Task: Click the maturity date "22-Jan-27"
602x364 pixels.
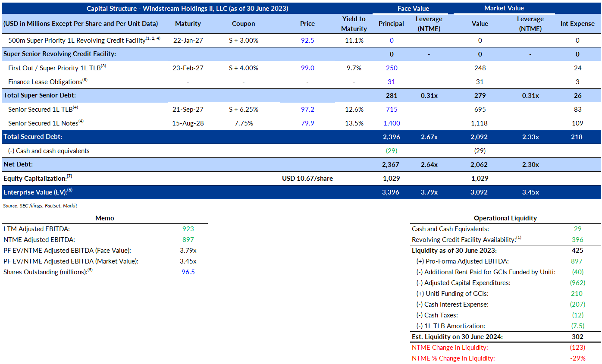Action: 188,41
